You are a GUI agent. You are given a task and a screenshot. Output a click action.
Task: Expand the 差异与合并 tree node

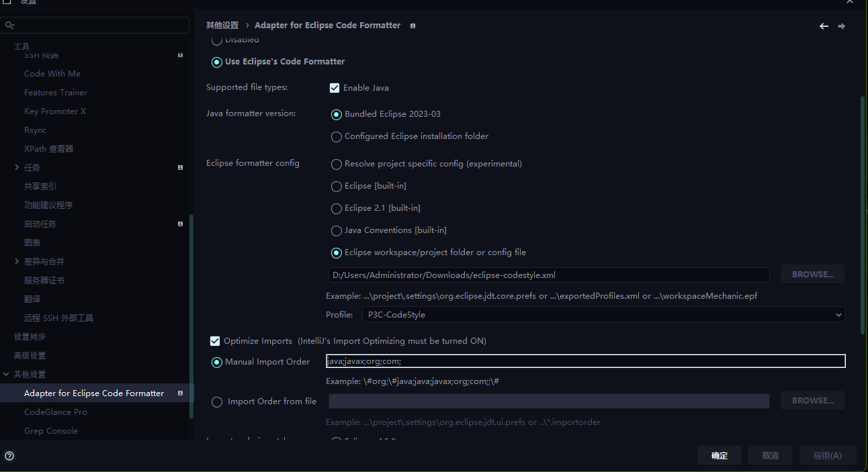click(17, 261)
